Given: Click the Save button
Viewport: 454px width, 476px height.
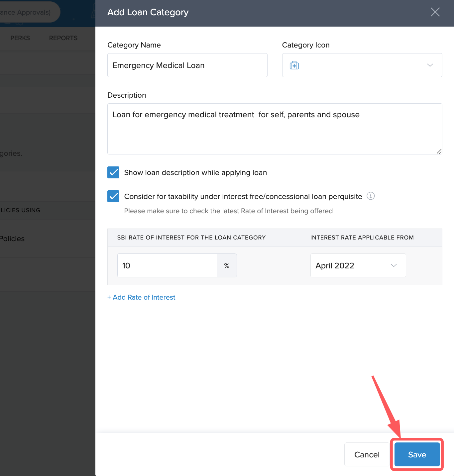Looking at the screenshot, I should click(417, 454).
